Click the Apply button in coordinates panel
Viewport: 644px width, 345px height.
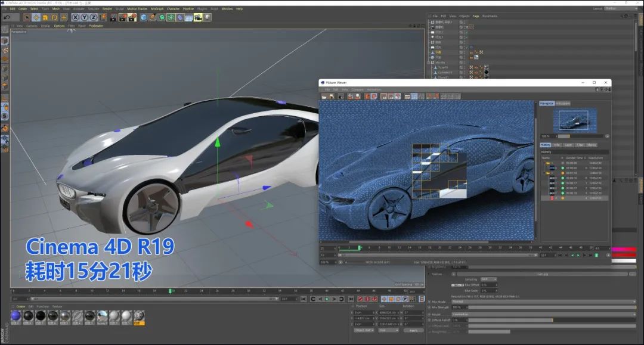(413, 330)
